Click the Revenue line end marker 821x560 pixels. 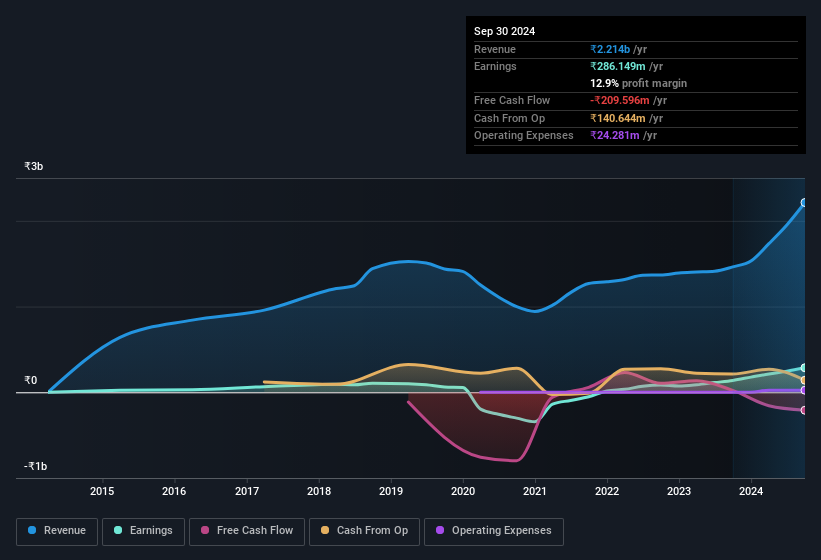click(x=804, y=203)
